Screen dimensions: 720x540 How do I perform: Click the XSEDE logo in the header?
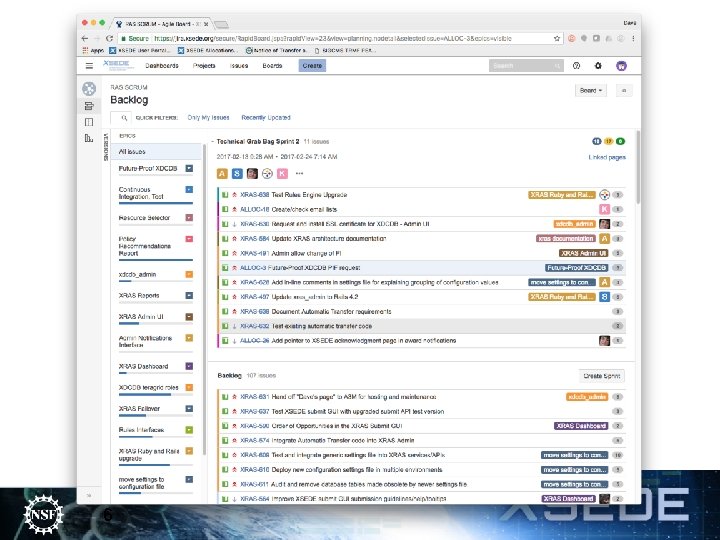[x=118, y=65]
